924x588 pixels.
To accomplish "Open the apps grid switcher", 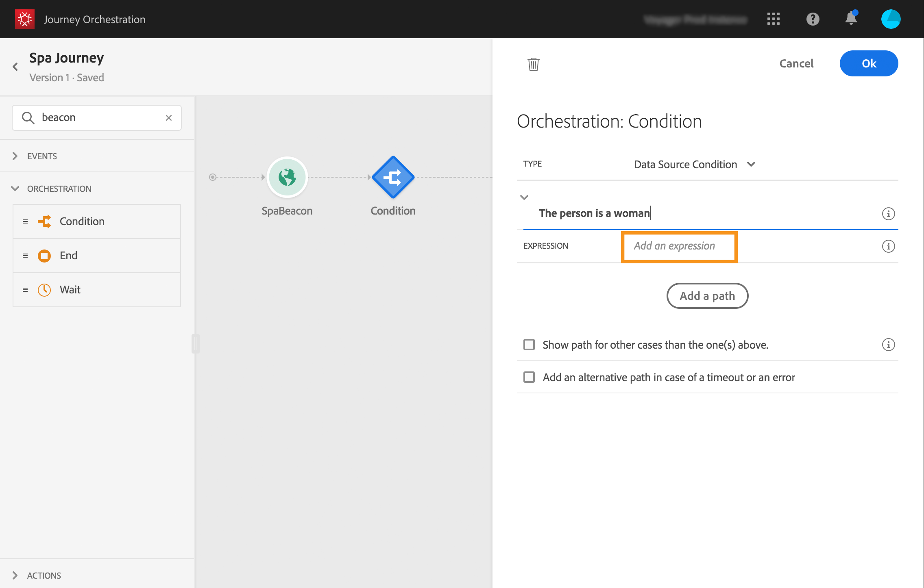I will click(773, 19).
